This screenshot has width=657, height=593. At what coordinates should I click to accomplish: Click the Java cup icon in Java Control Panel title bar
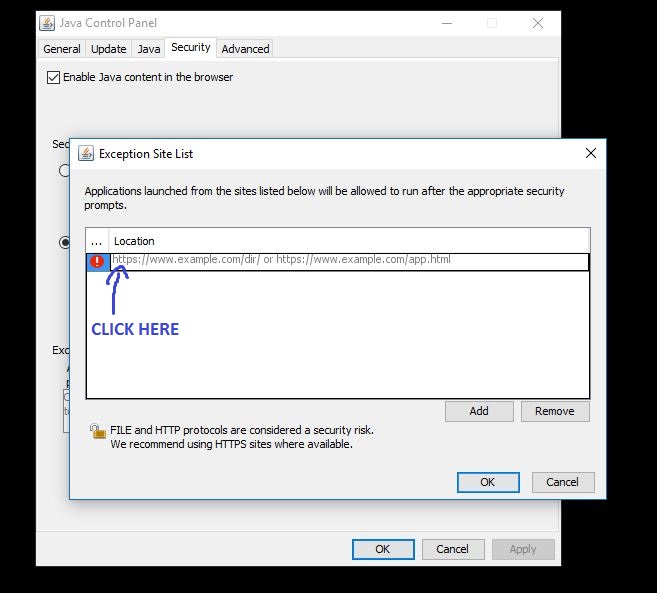click(48, 23)
